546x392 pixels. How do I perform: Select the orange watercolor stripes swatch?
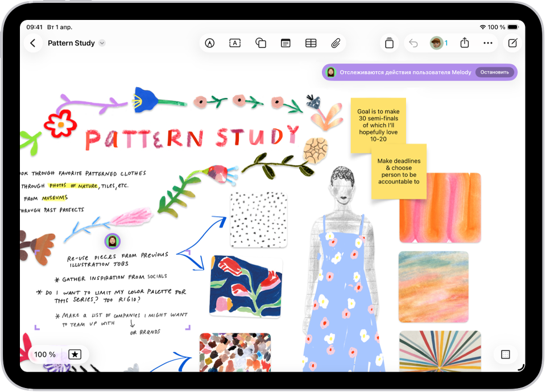click(440, 208)
